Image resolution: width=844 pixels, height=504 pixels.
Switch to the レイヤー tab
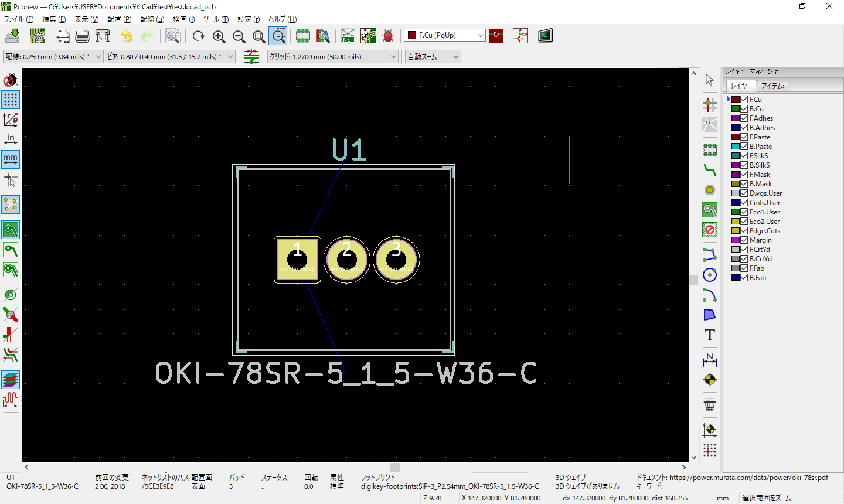tap(741, 86)
